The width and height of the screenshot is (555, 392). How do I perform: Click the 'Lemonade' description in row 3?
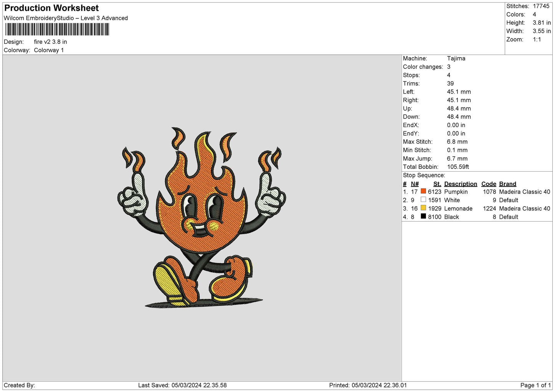click(458, 208)
